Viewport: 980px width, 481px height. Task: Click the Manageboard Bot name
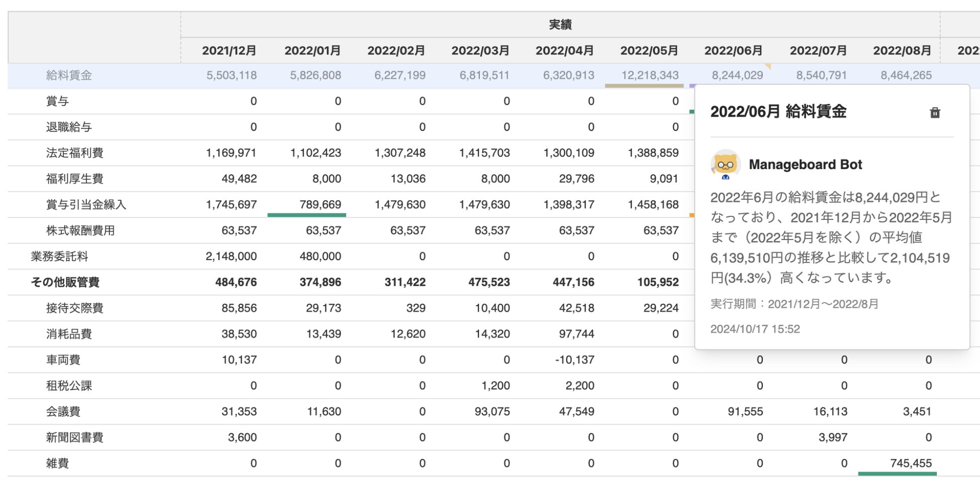pos(805,165)
